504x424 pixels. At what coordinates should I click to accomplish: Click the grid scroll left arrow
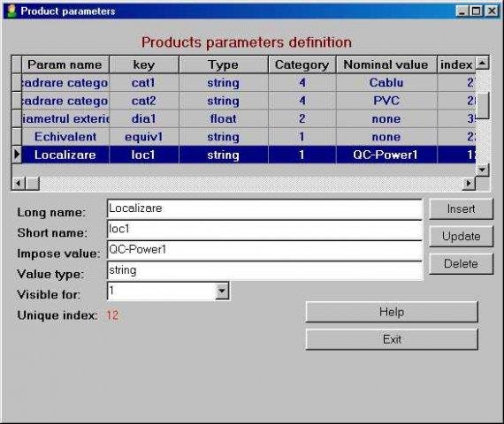19,184
